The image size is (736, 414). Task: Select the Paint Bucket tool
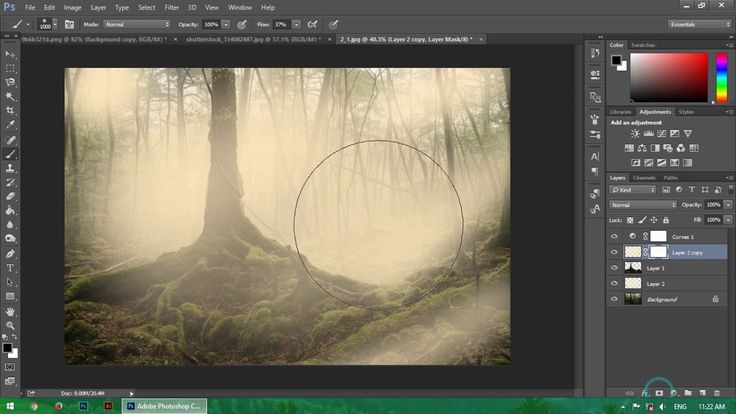pos(10,210)
